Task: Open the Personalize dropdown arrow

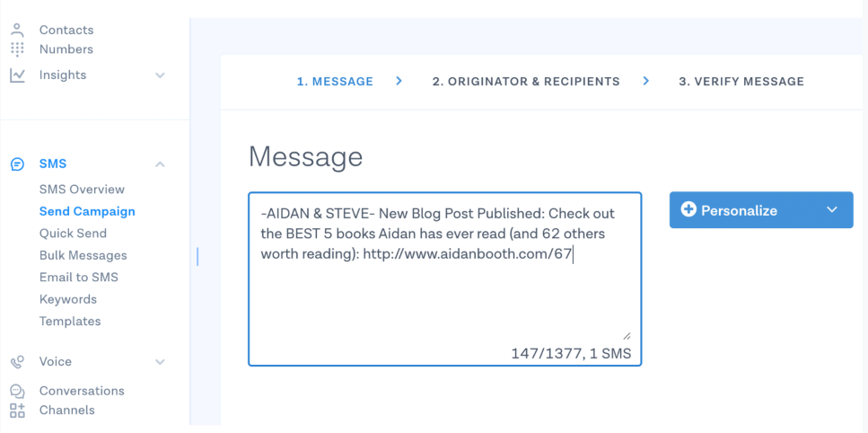Action: pos(832,210)
